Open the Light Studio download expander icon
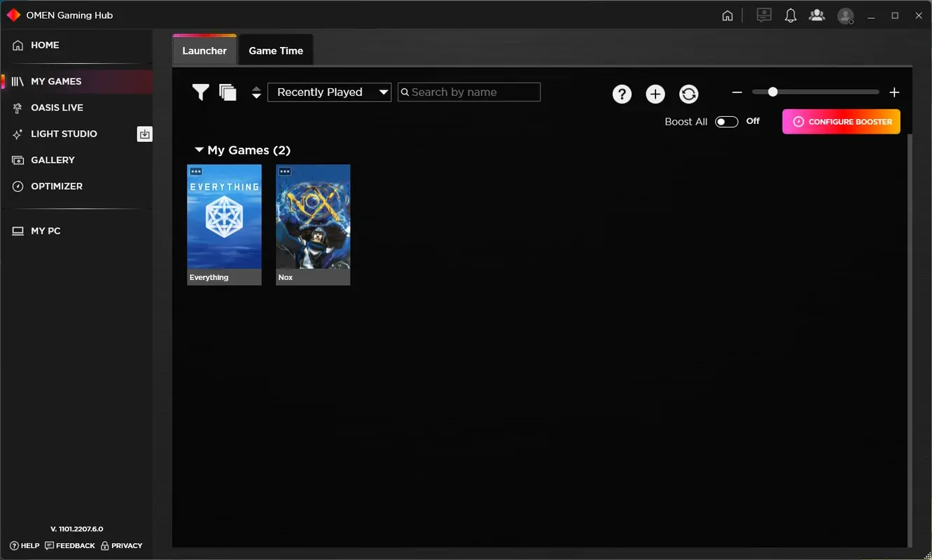Image resolution: width=932 pixels, height=560 pixels. (x=144, y=134)
